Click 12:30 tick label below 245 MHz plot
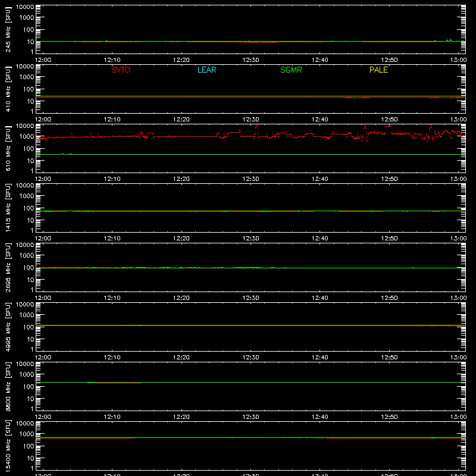This screenshot has width=476, height=476. coord(250,60)
